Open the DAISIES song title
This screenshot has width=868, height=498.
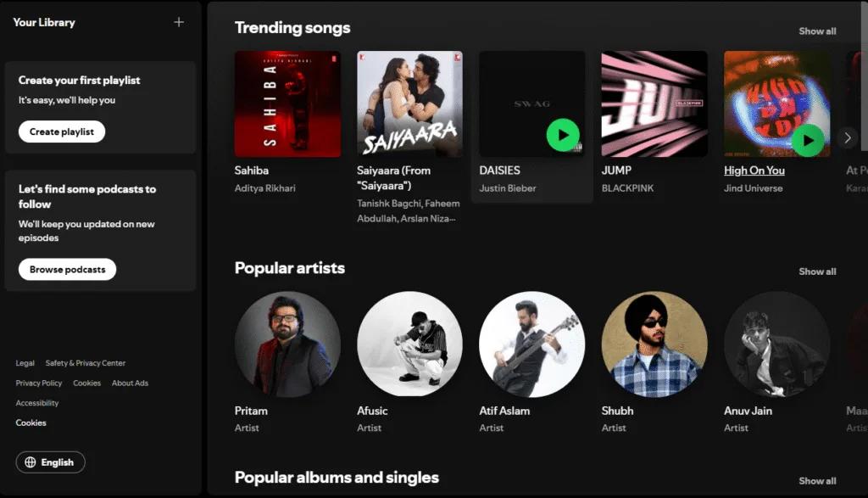pyautogui.click(x=499, y=171)
